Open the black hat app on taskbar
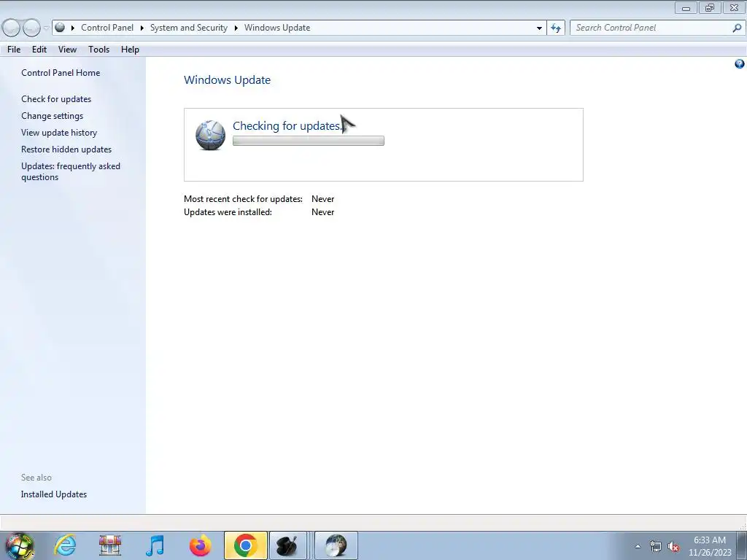 [x=287, y=545]
